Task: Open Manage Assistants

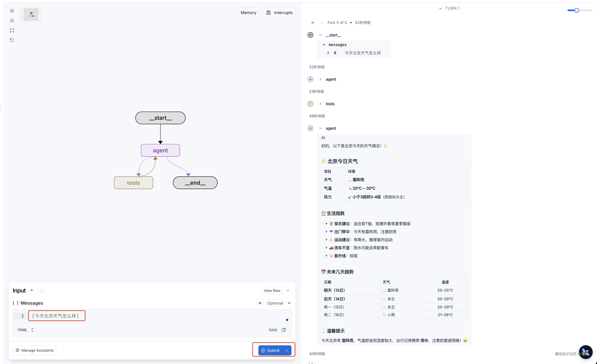Action: (34, 350)
